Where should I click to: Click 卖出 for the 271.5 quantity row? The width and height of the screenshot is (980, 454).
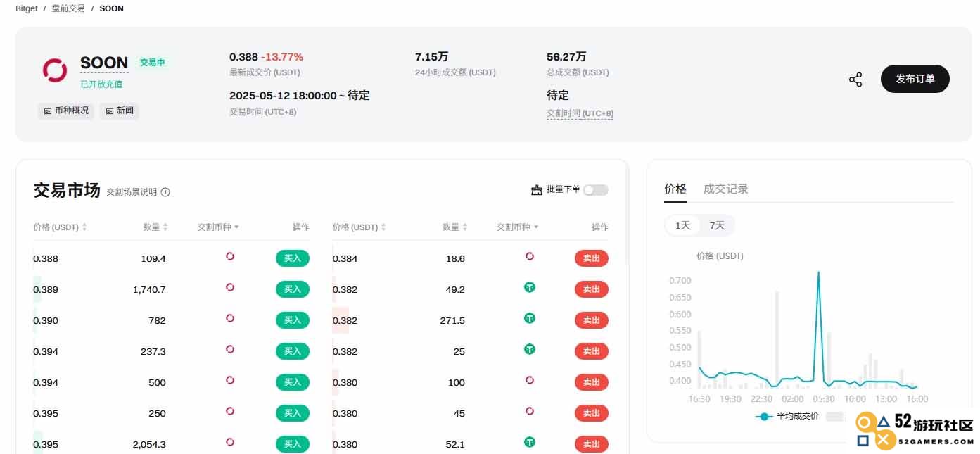pos(592,320)
